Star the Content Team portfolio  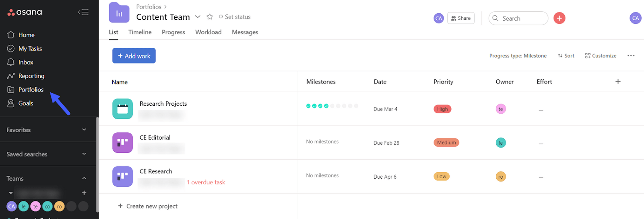pyautogui.click(x=209, y=17)
